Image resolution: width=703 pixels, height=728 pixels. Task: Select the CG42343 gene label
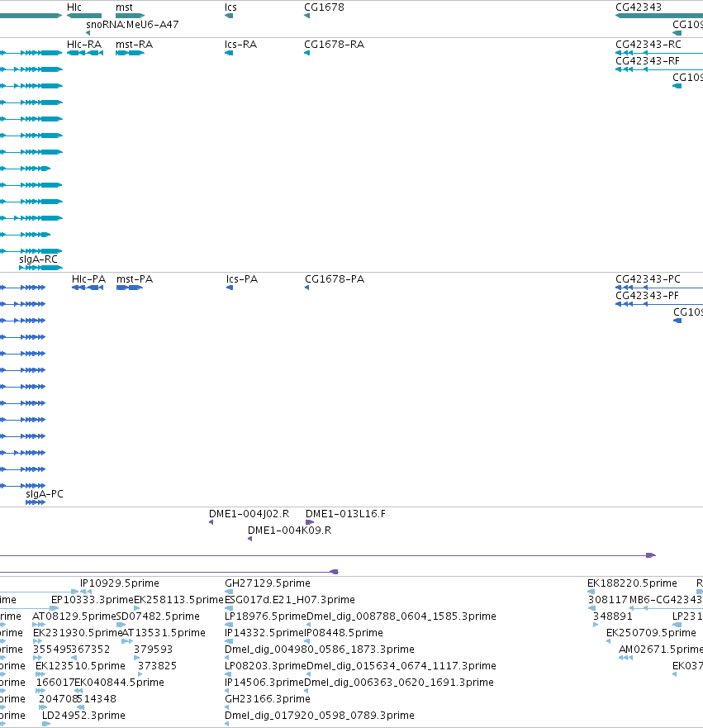pyautogui.click(x=639, y=7)
